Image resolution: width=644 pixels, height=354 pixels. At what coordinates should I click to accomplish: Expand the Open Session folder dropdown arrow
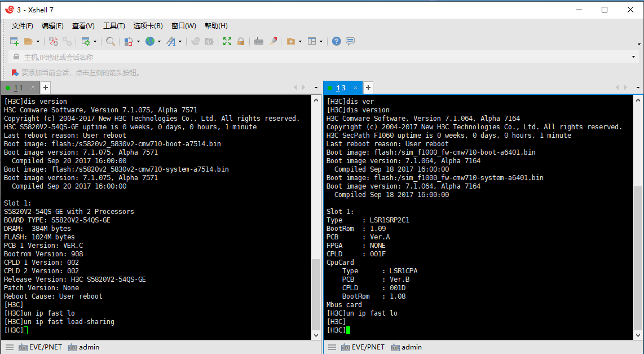pyautogui.click(x=38, y=42)
